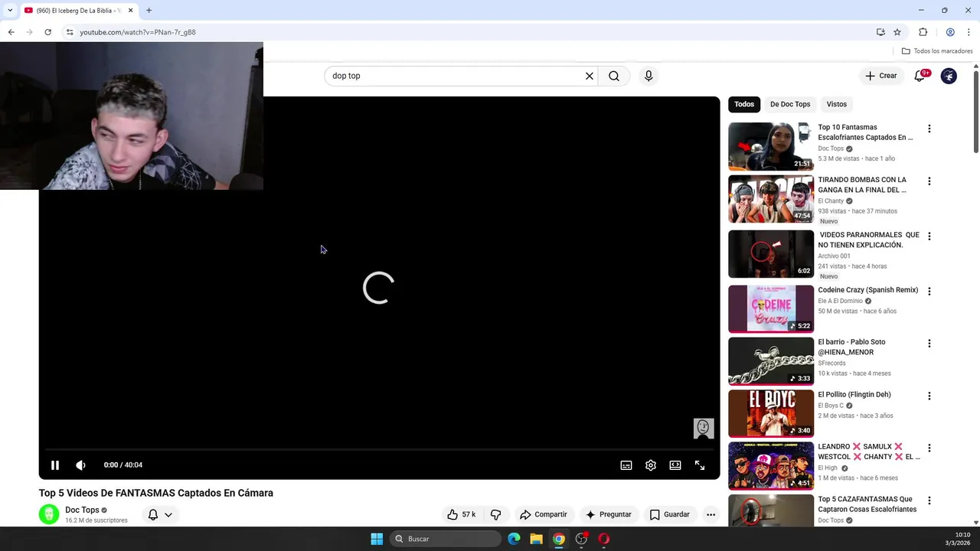The image size is (980, 551).
Task: Open Doc Tops channel name link
Action: 82,510
